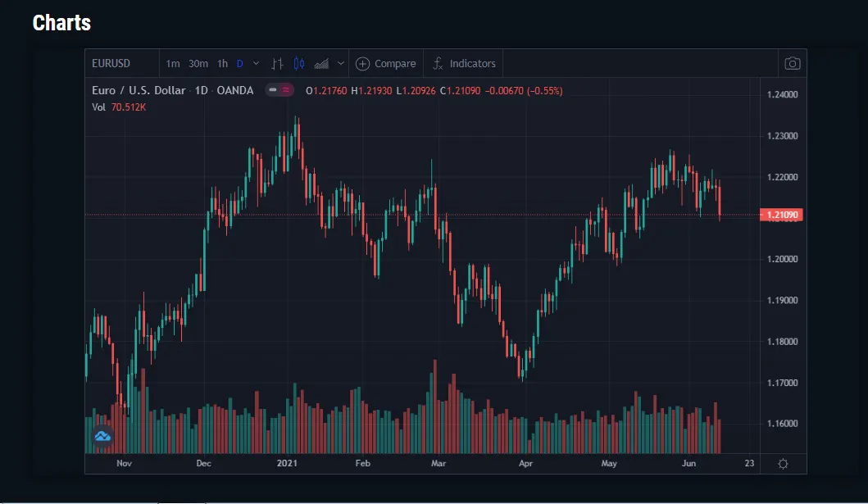The width and height of the screenshot is (868, 504).
Task: Open chart settings gear icon
Action: click(783, 464)
